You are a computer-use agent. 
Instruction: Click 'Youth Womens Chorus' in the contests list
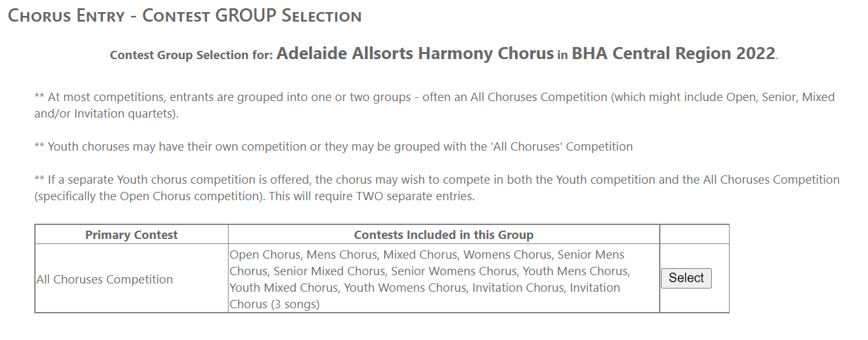(404, 288)
